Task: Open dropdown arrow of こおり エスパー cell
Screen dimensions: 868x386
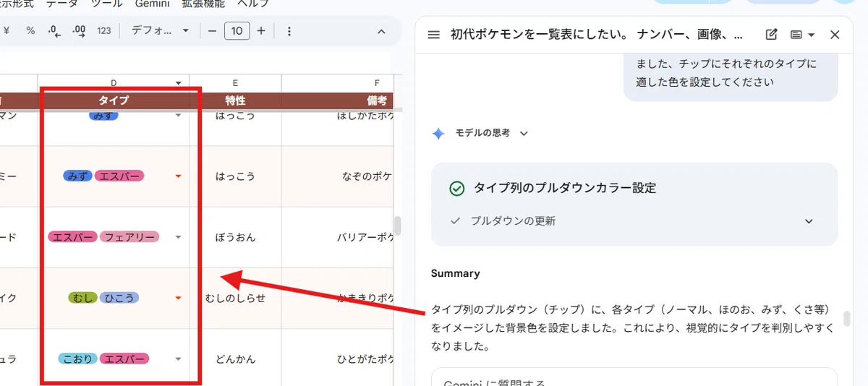Action: pos(179,359)
